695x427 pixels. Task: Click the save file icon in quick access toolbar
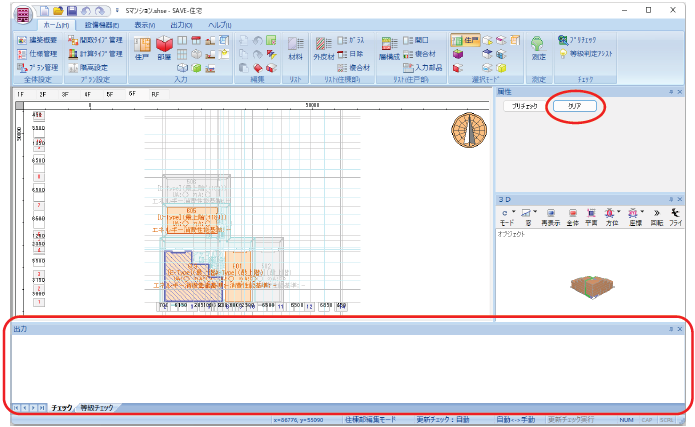coord(72,9)
